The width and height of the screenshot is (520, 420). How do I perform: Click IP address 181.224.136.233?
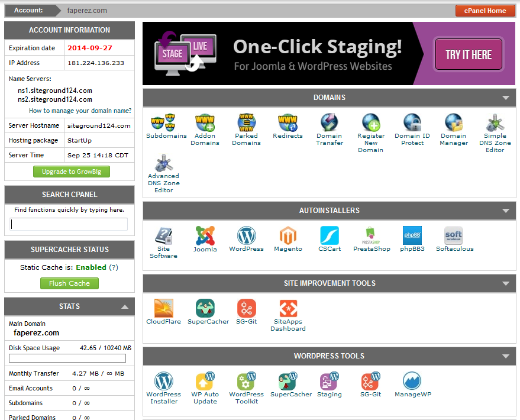pyautogui.click(x=96, y=63)
